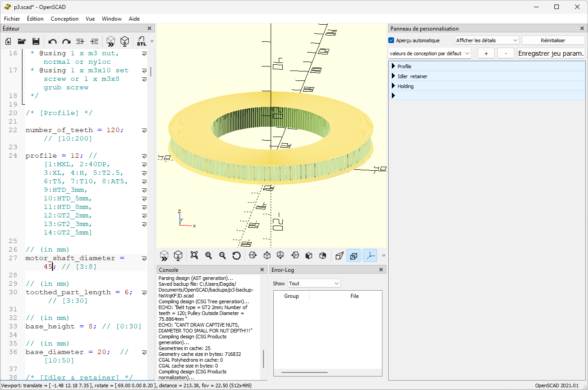The height and width of the screenshot is (390, 588).
Task: Save the file with the floppy icon
Action: [36, 41]
